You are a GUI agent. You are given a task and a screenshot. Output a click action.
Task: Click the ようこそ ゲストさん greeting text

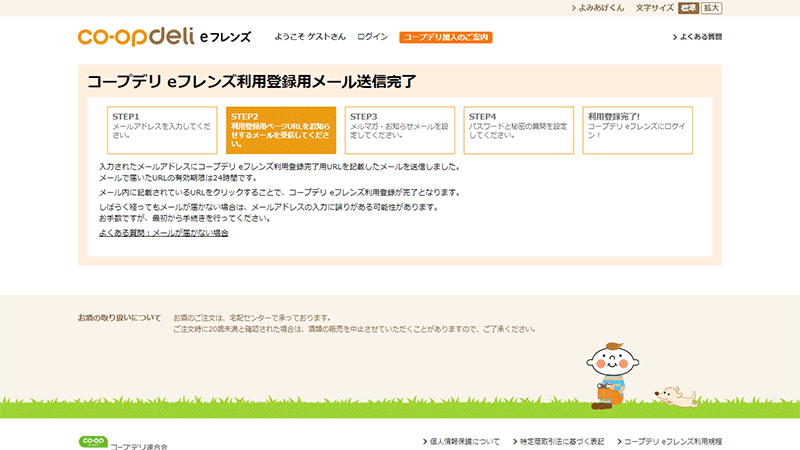pyautogui.click(x=310, y=37)
